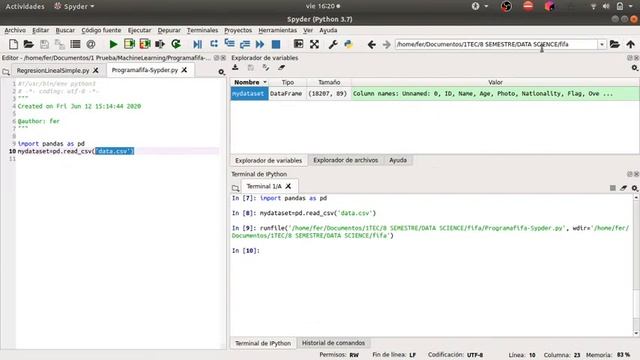Click the Save all files toolbar icon
640x360 pixels.
(x=60, y=44)
